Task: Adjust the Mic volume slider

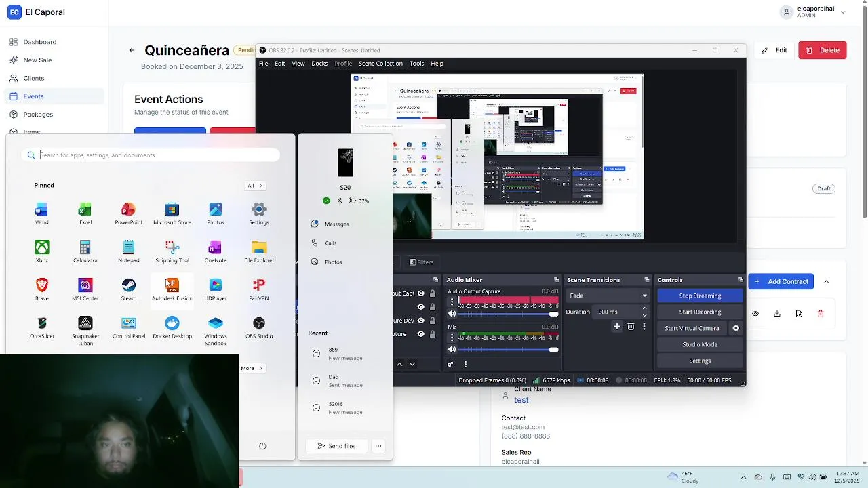Action: click(508, 350)
